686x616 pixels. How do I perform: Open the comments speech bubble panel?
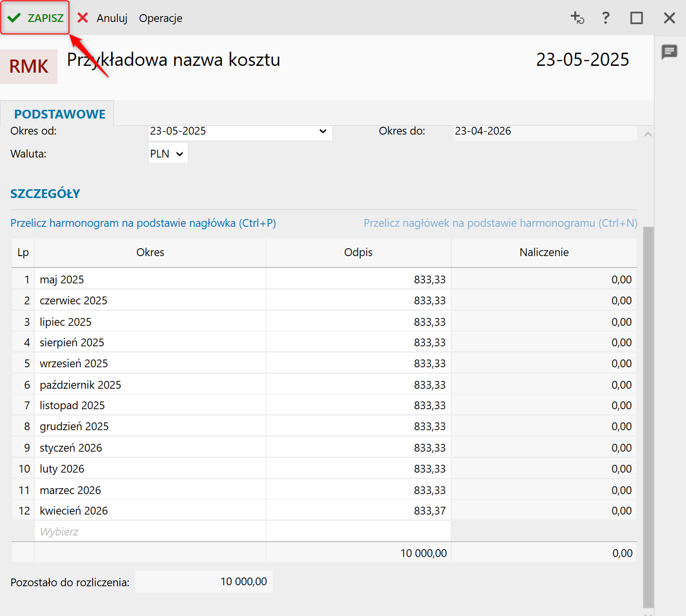pos(669,51)
